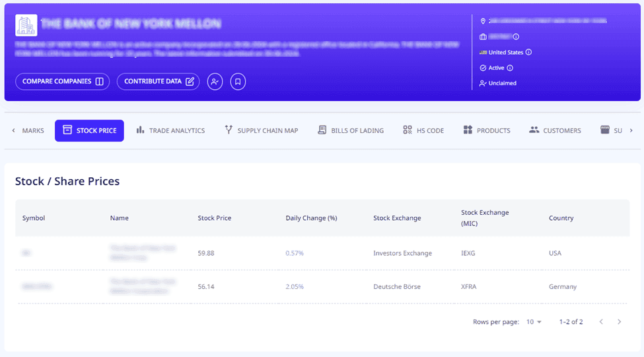644x357 pixels.
Task: Click the storefront icon on the cut-off tab
Action: pos(605,130)
